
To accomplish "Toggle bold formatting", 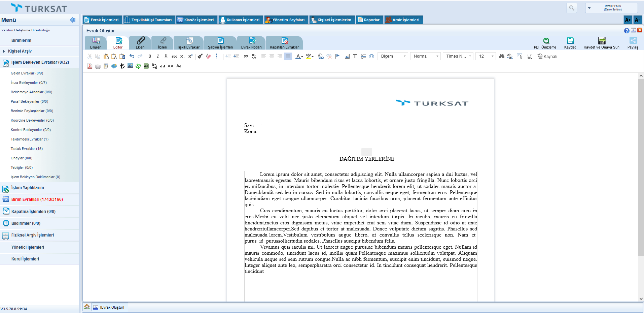I will point(150,56).
